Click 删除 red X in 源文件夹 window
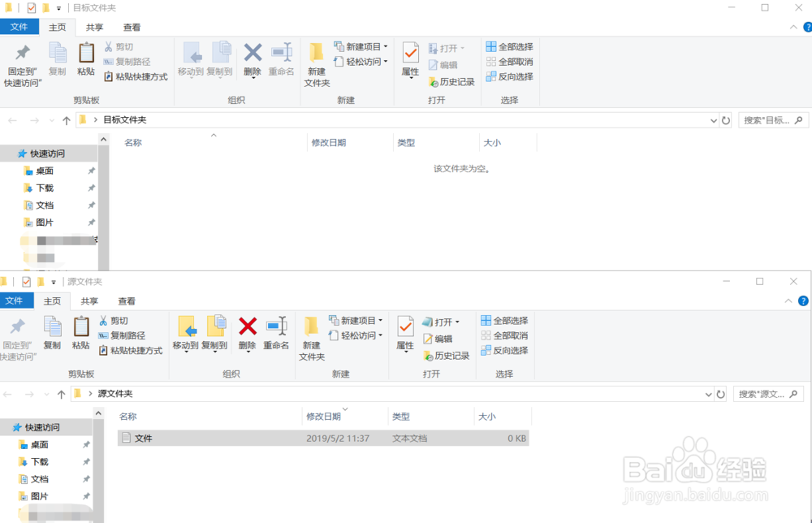This screenshot has width=812, height=523. click(248, 326)
